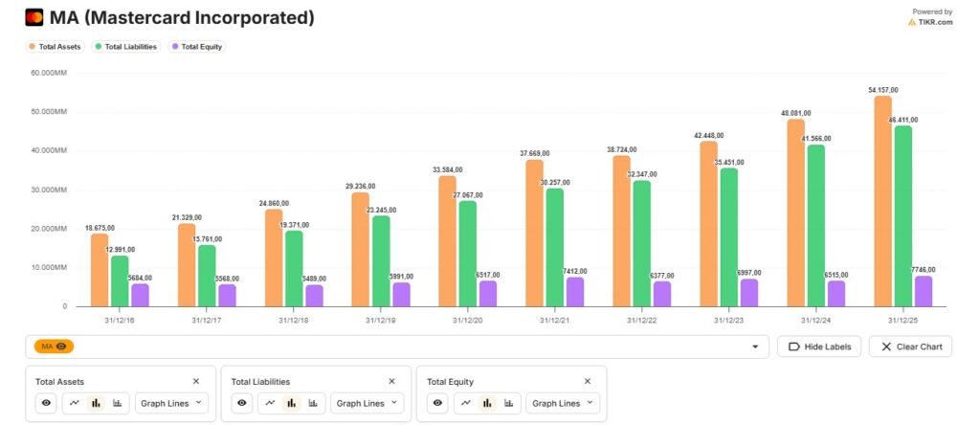Remove the Total Assets metric card

pos(195,381)
